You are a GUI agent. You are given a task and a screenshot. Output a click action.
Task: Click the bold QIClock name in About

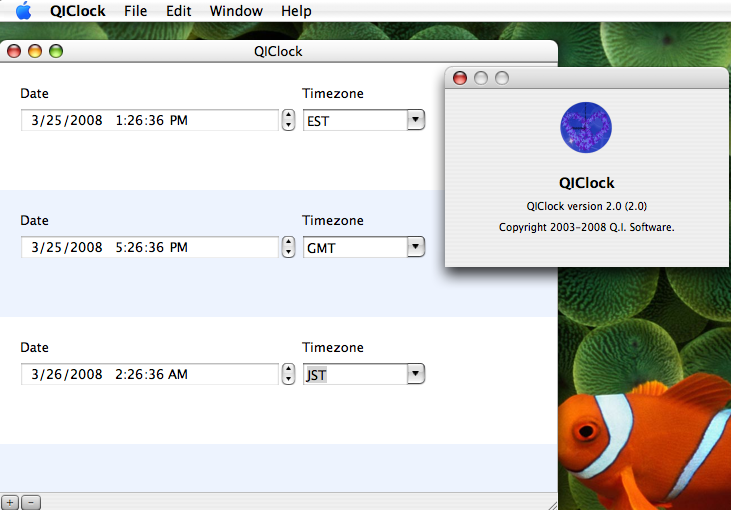click(586, 183)
